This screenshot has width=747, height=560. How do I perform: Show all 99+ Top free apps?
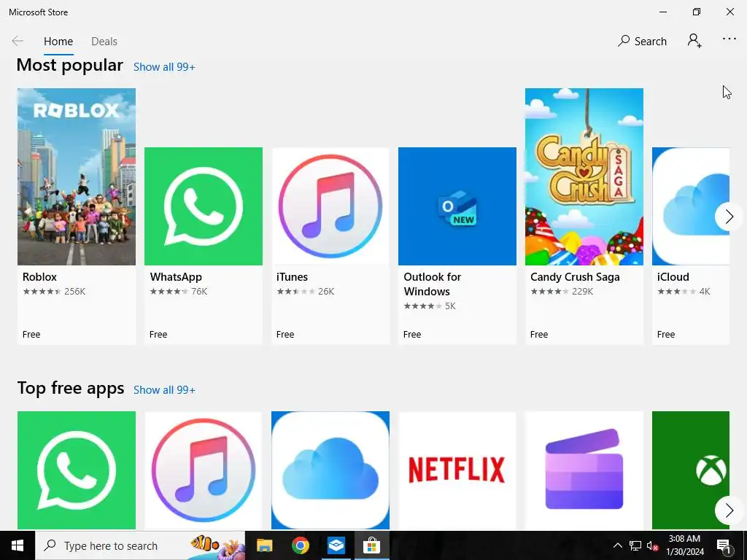tap(164, 390)
